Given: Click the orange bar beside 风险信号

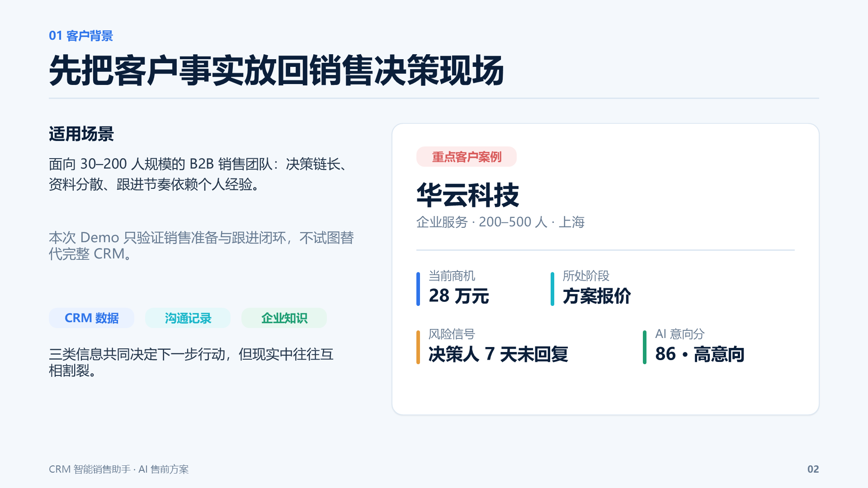Looking at the screenshot, I should (x=418, y=347).
